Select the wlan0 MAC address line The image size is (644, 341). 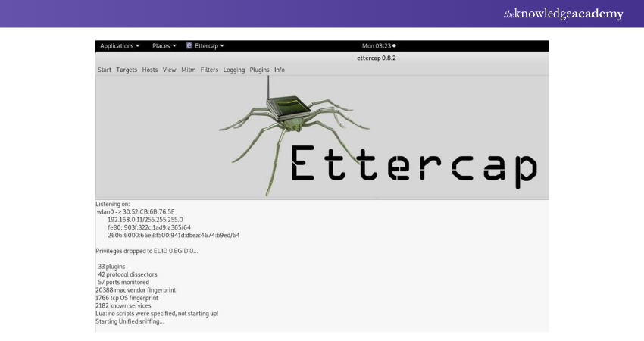[x=136, y=212]
